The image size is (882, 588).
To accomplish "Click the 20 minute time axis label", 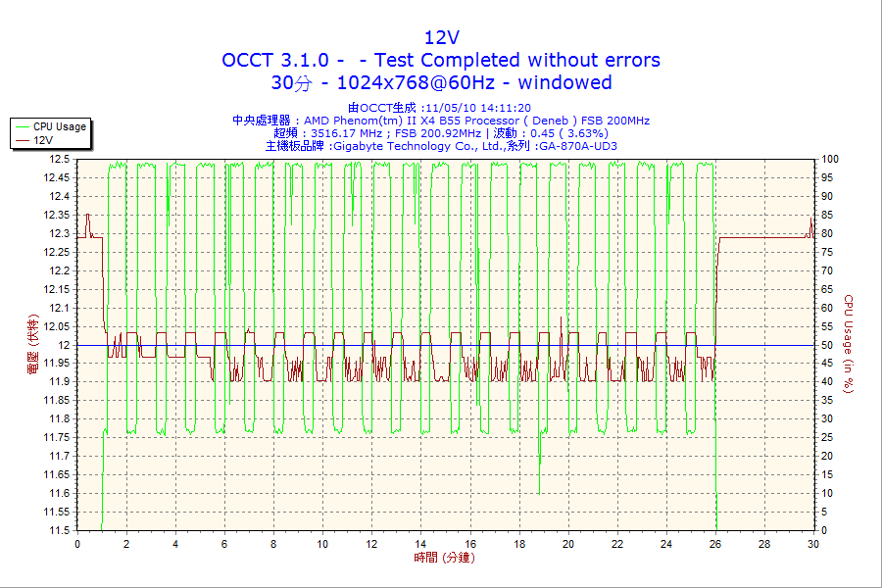I will coord(568,544).
